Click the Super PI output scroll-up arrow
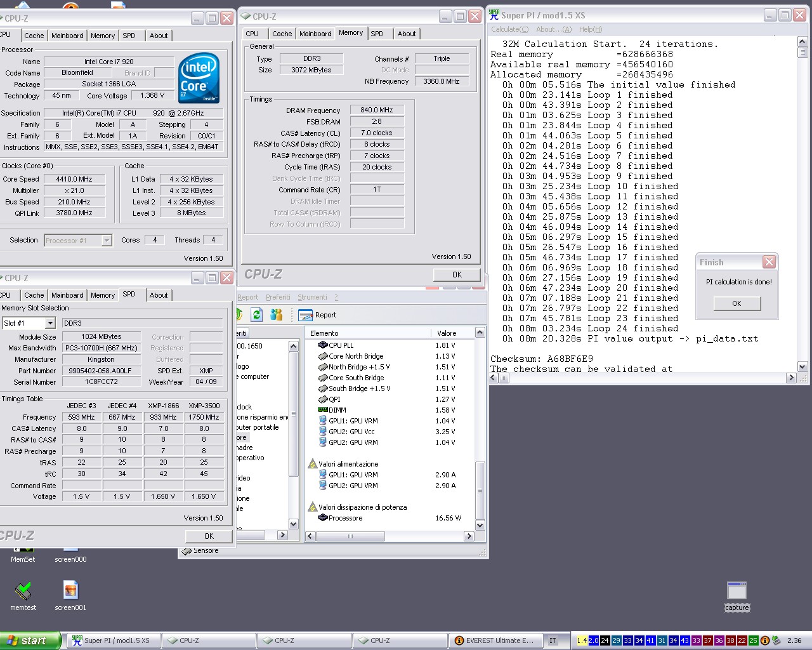Viewport: 812px width, 650px height. coord(802,42)
